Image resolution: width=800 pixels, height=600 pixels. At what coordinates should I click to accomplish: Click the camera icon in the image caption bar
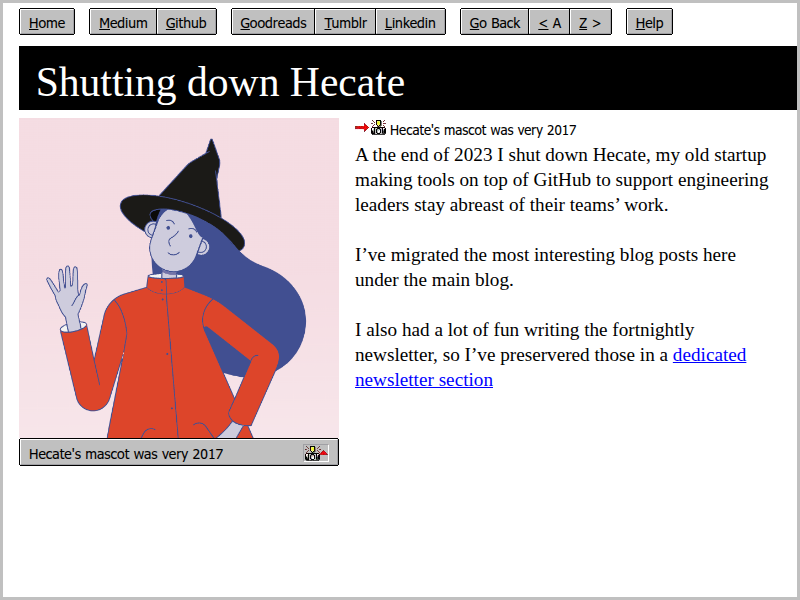tap(316, 453)
